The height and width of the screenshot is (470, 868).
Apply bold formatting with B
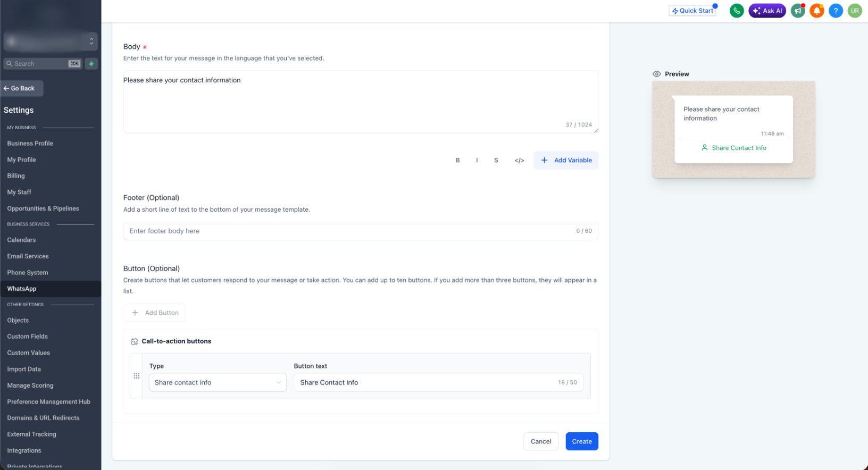[x=457, y=160]
